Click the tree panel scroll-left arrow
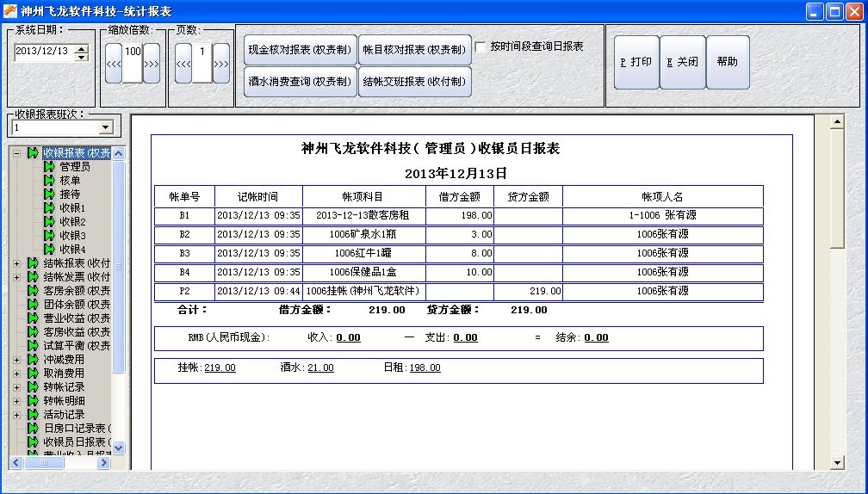Screen dimensions: 868x494 [x=16, y=462]
